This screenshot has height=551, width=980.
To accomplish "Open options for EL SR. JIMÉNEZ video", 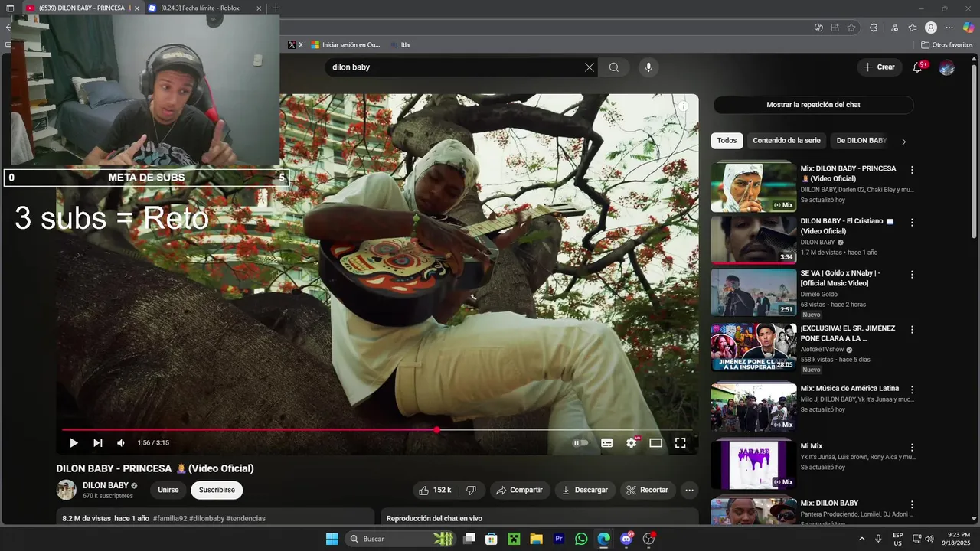I will coord(912,330).
